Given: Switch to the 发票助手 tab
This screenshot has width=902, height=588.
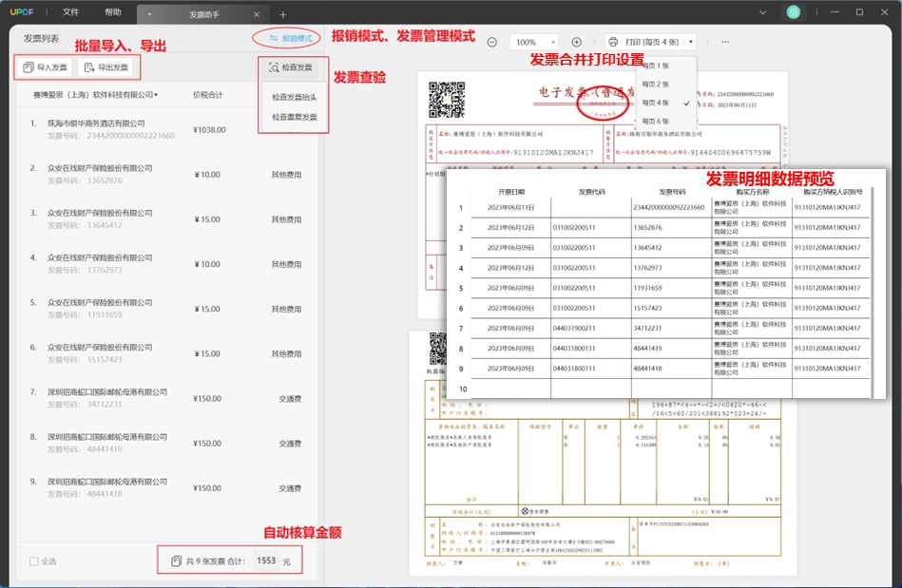Looking at the screenshot, I should (x=204, y=14).
